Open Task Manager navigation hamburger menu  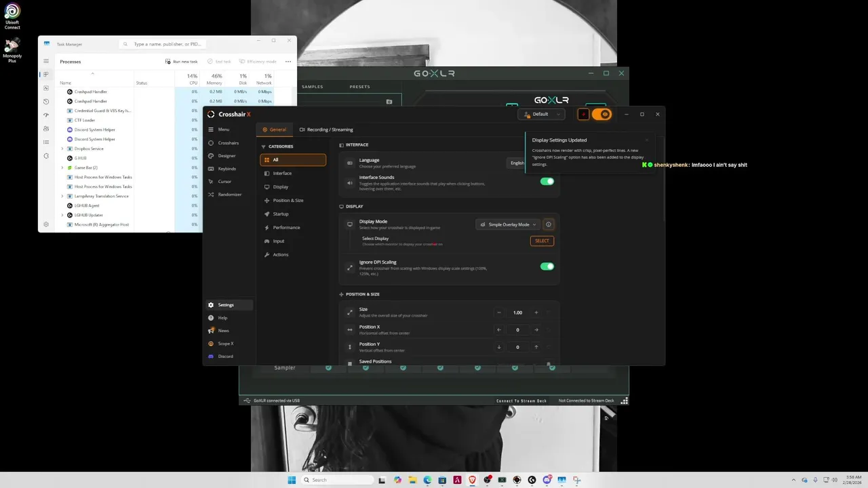pyautogui.click(x=46, y=62)
